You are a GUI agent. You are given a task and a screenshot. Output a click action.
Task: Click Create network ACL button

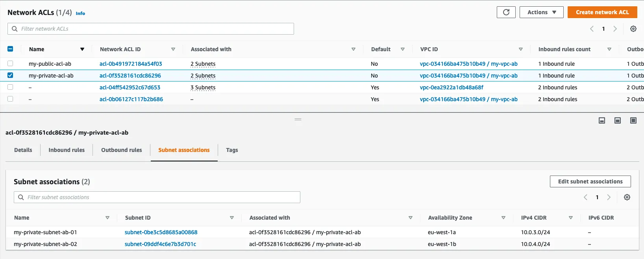tap(602, 12)
